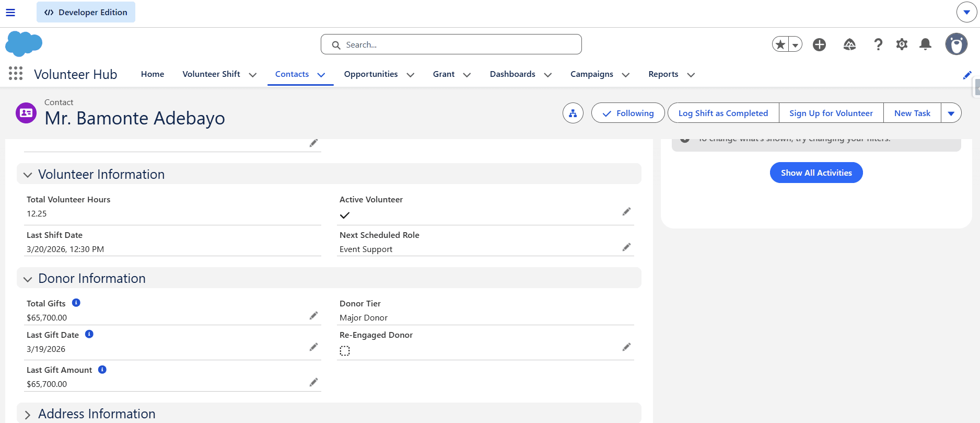
Task: Click the Salesforce cloud logo
Action: tap(24, 44)
